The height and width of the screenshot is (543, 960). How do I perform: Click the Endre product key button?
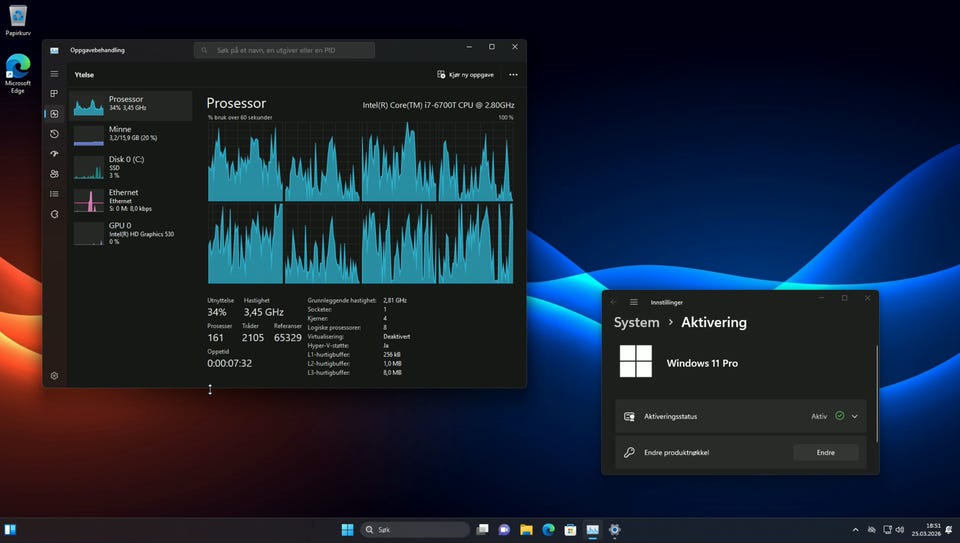[825, 453]
